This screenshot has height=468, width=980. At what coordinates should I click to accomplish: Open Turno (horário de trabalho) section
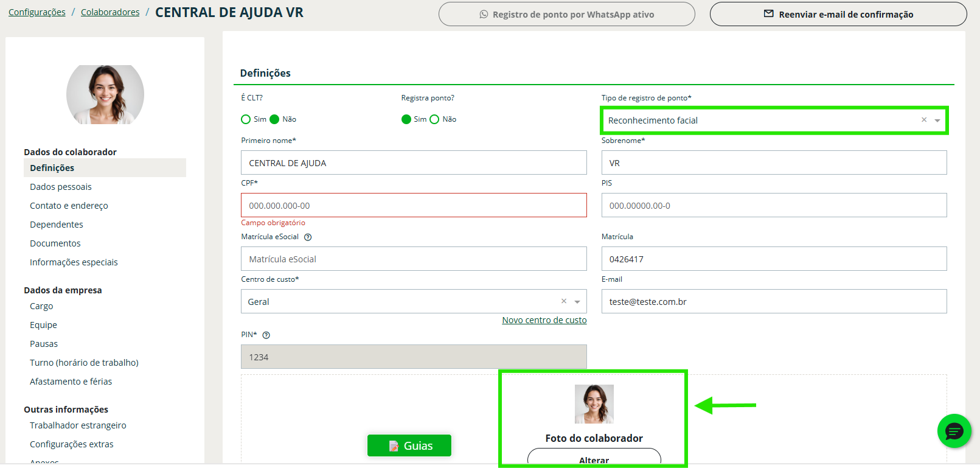84,363
